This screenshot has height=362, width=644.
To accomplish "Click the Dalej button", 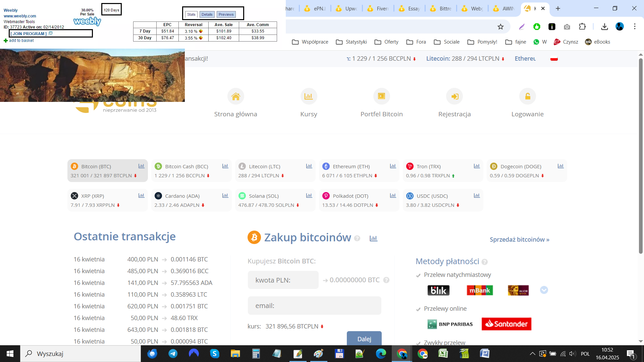I will coord(364,339).
